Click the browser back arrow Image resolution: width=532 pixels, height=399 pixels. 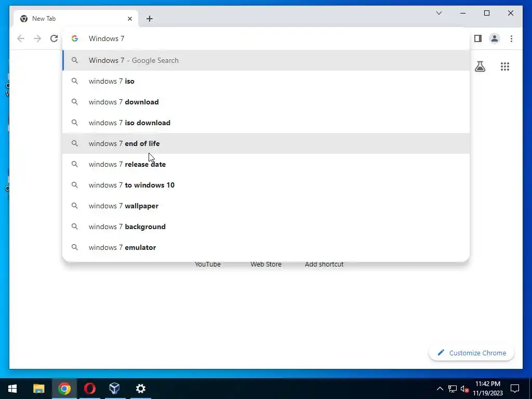click(21, 38)
